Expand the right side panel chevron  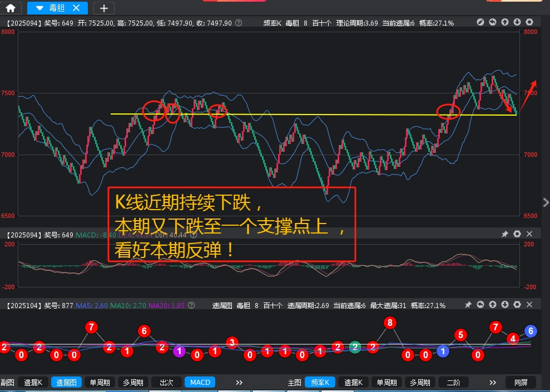pos(546,202)
